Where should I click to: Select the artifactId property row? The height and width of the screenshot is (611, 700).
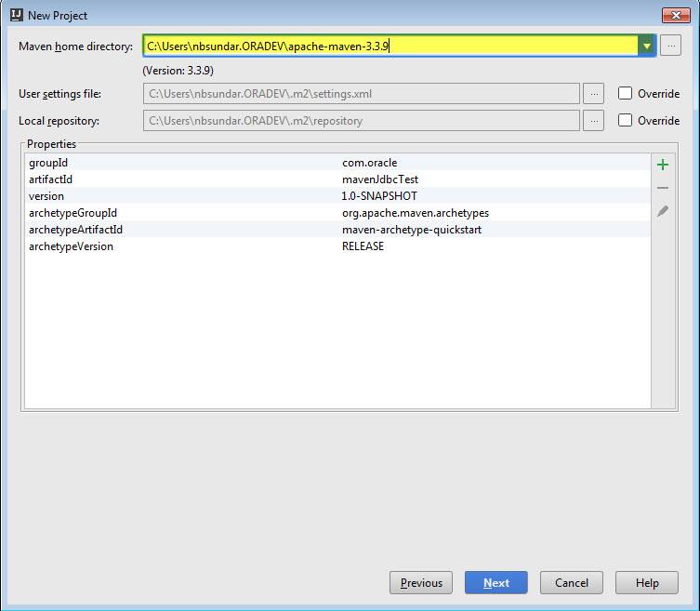(337, 179)
